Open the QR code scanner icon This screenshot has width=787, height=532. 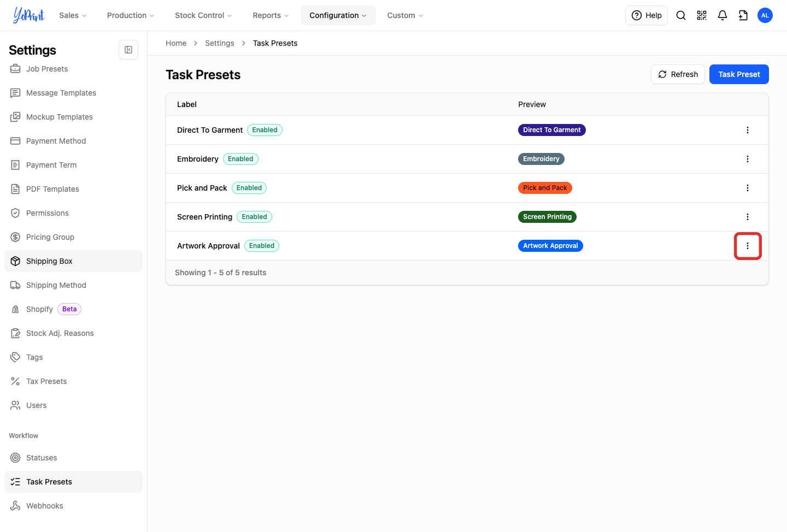pyautogui.click(x=702, y=15)
